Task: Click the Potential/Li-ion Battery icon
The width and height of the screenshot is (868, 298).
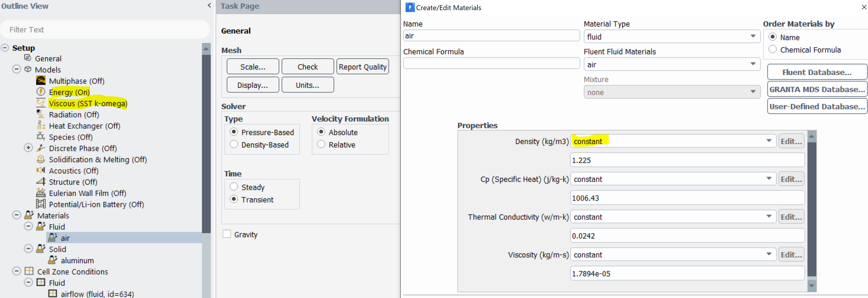Action: pos(41,204)
